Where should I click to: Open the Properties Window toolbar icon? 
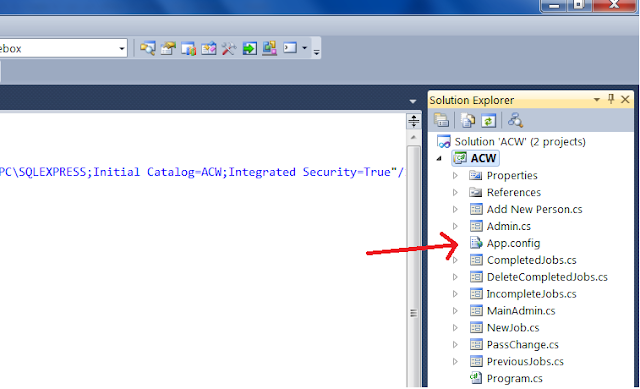(x=168, y=49)
